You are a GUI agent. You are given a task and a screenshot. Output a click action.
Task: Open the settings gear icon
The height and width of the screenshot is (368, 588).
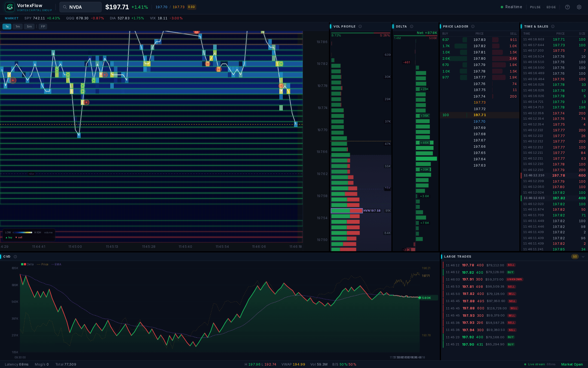(x=579, y=7)
